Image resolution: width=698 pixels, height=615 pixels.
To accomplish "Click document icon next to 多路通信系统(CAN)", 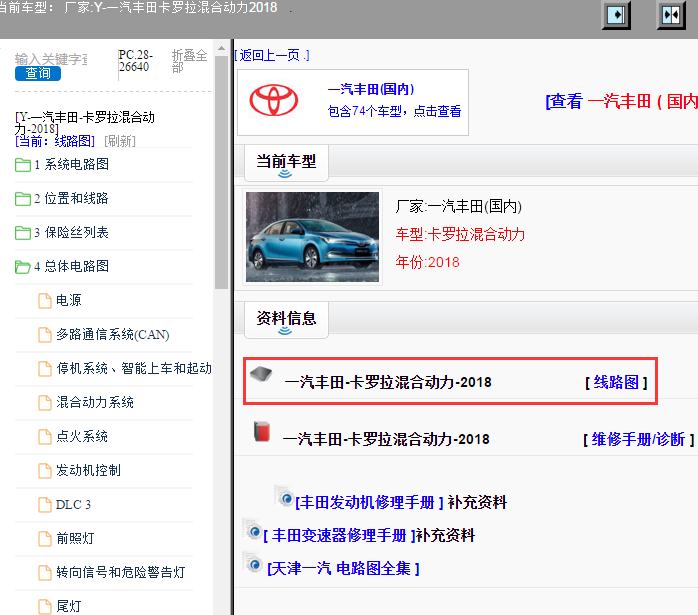I will pyautogui.click(x=45, y=335).
